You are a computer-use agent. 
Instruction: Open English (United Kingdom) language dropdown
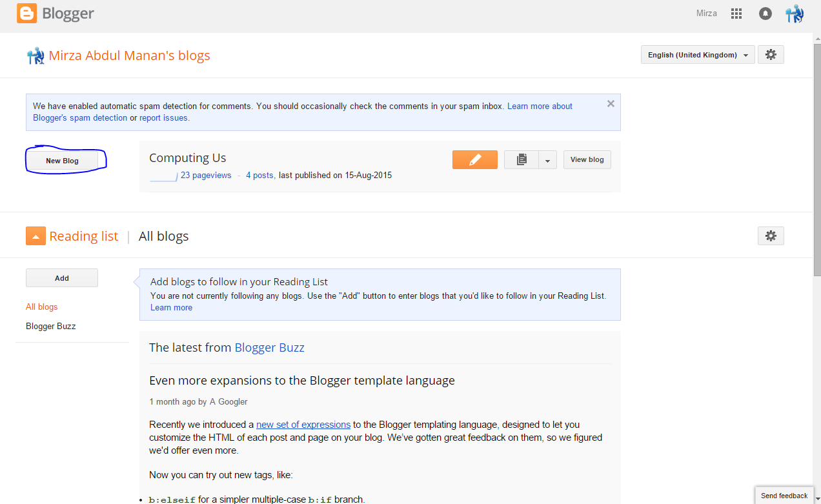pyautogui.click(x=698, y=55)
